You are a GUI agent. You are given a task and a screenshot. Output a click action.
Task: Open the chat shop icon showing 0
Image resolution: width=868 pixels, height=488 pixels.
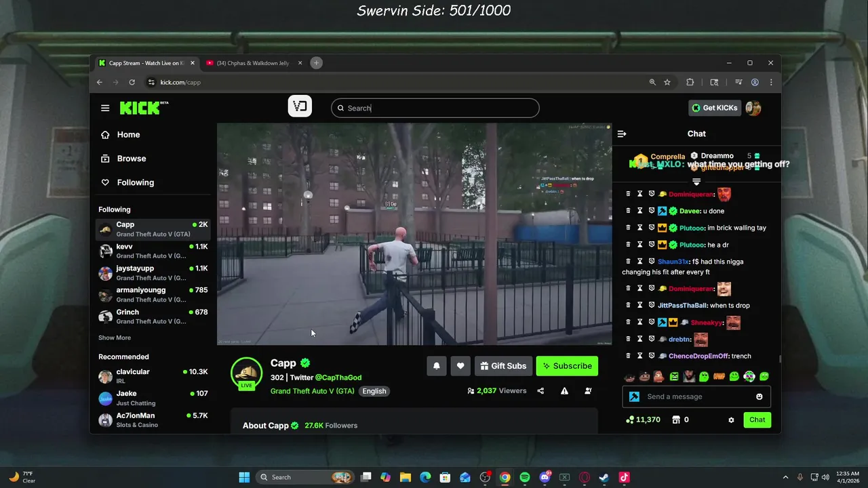(x=680, y=420)
